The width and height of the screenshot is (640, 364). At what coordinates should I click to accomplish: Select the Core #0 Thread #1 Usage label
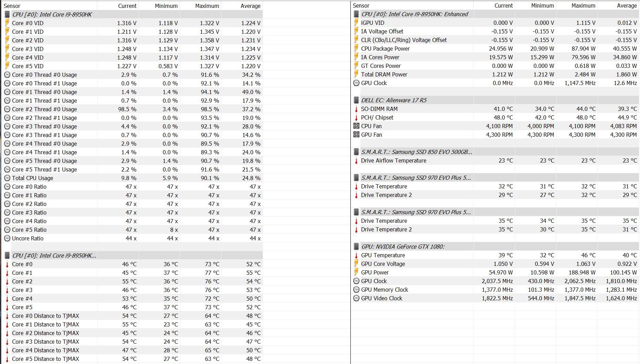tap(44, 83)
